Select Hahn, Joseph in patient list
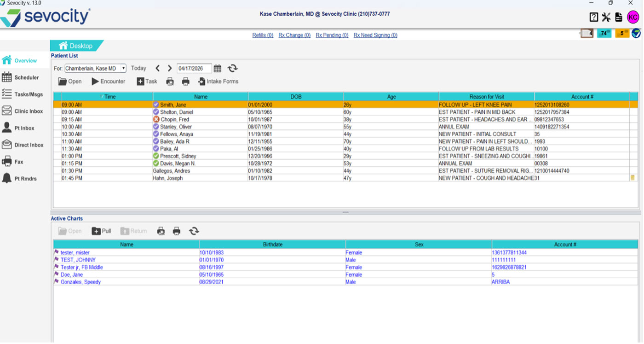Viewport: 644px width, 344px height. click(x=167, y=178)
